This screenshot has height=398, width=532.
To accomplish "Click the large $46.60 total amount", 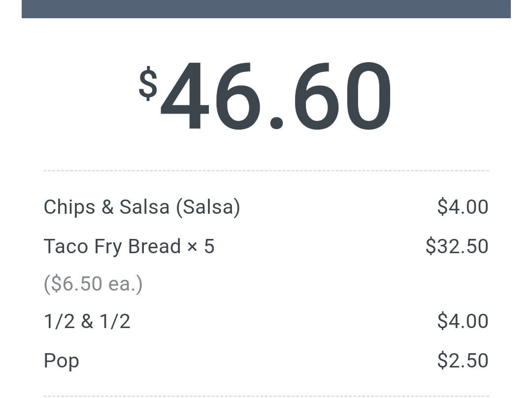I will click(276, 96).
